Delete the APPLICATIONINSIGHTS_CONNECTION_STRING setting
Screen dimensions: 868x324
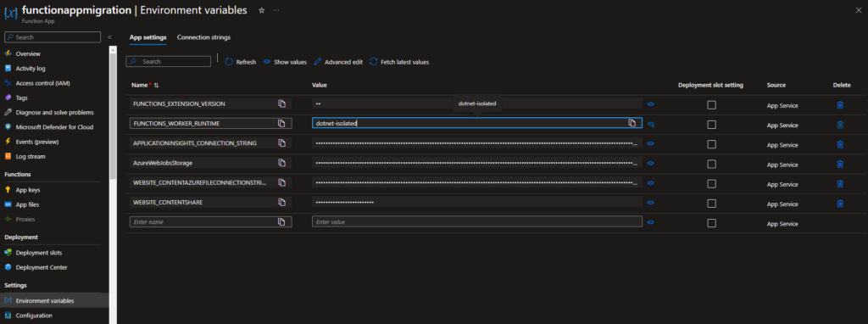coord(840,144)
